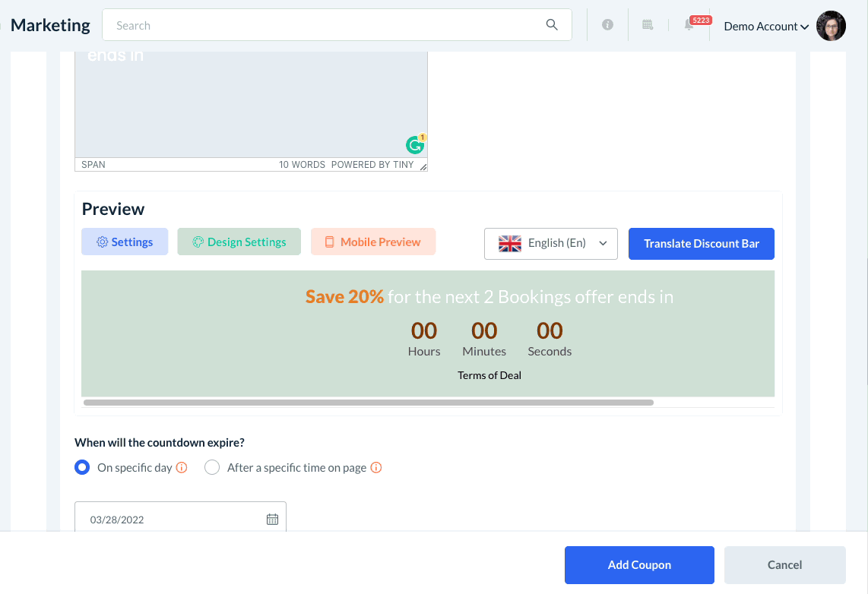Viewport: 868px width, 594px height.
Task: Click the date picker calendar icon
Action: point(272,520)
